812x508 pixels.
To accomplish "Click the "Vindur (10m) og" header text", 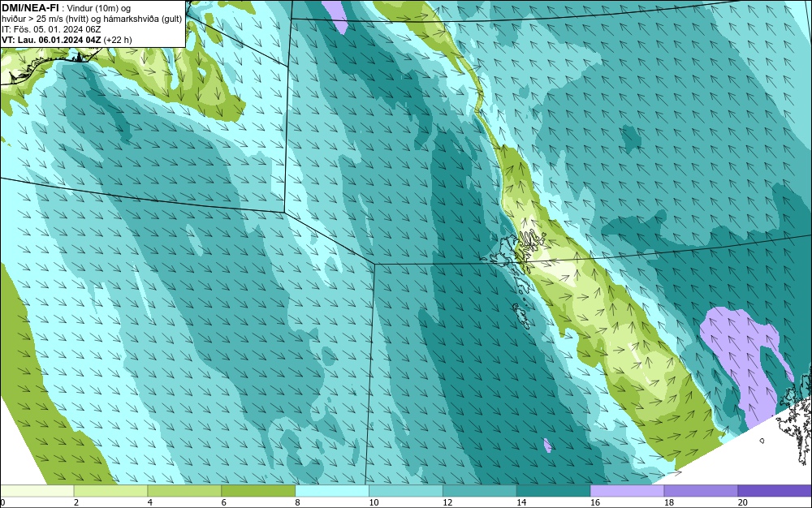I will point(99,8).
